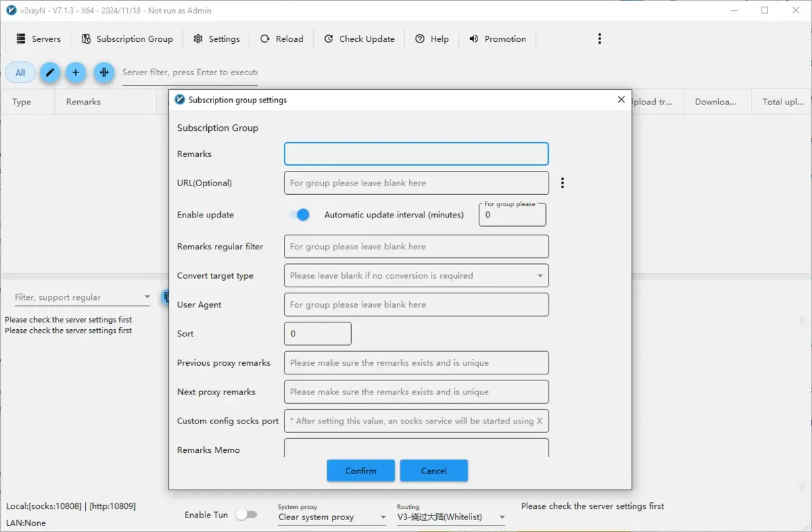Disable the Enable update toggle

301,214
